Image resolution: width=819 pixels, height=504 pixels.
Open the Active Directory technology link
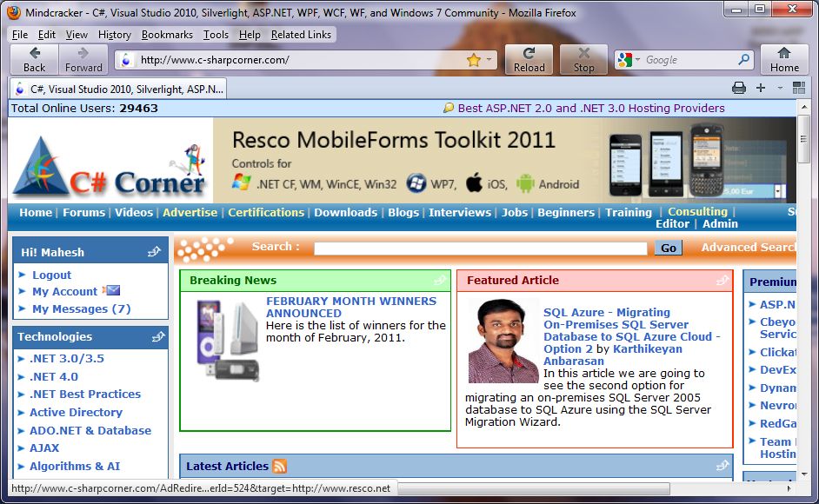click(76, 412)
